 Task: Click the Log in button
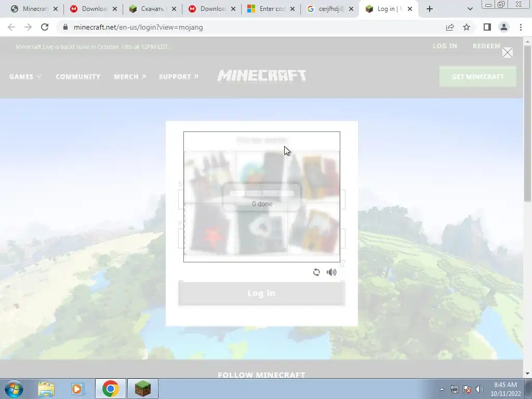[x=262, y=293]
